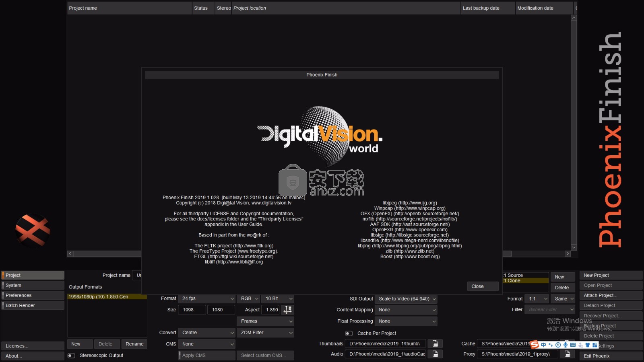The image size is (644, 362).
Task: Open the Same format dropdown
Action: pos(563,299)
